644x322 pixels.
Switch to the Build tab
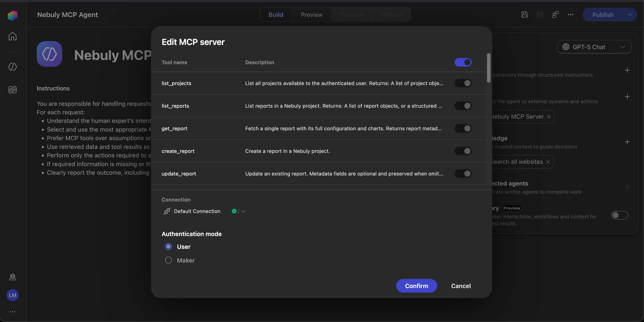276,15
